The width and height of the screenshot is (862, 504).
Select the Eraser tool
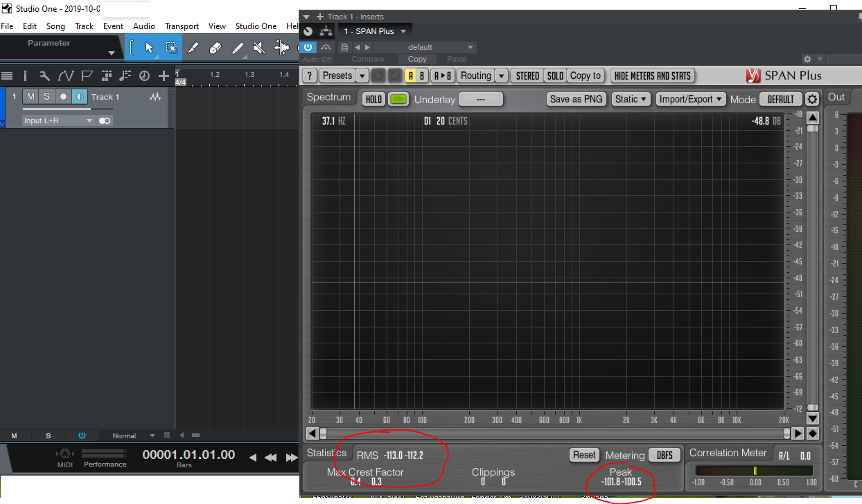click(215, 48)
